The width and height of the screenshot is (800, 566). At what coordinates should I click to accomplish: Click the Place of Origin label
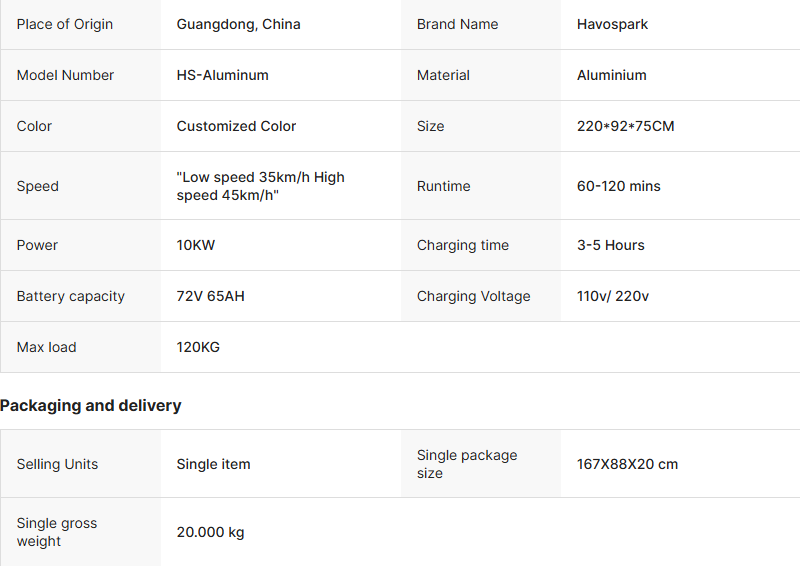click(65, 24)
